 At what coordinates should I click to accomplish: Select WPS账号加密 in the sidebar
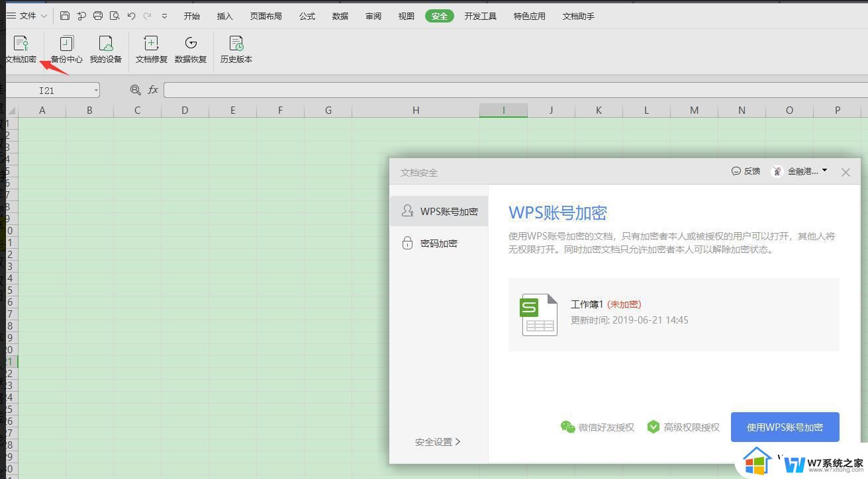point(440,211)
